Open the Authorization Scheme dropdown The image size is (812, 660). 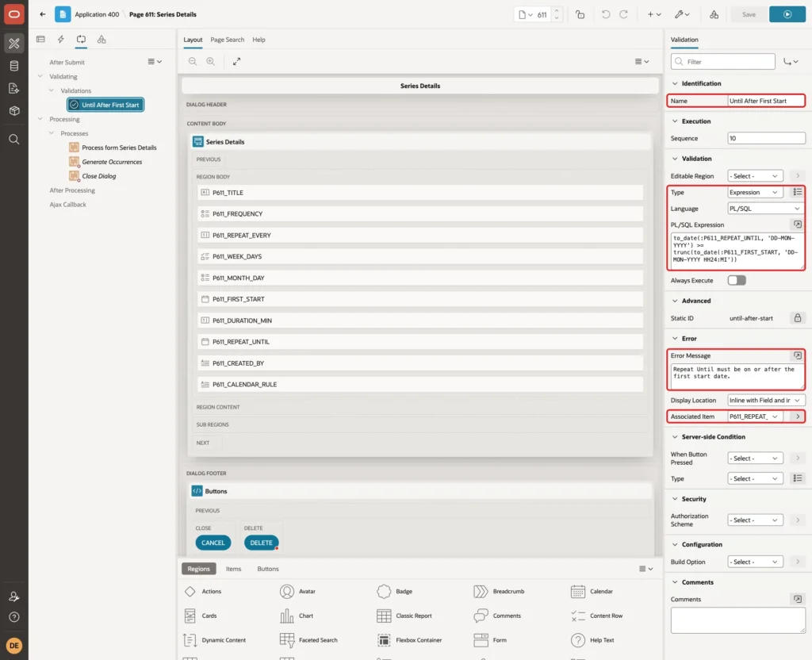[x=755, y=520]
